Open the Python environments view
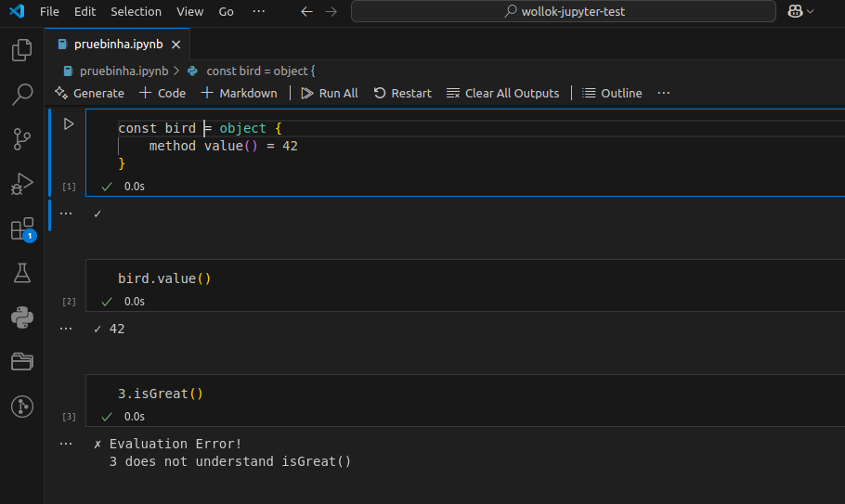This screenshot has height=504, width=845. [x=21, y=317]
